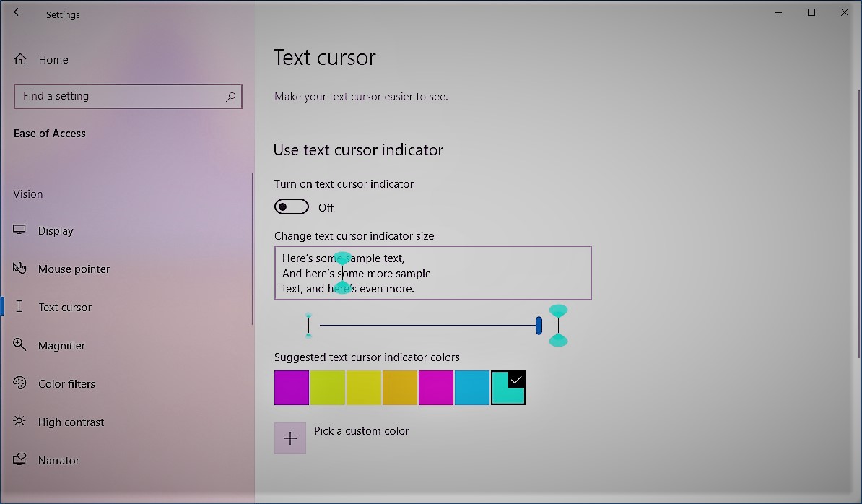Click the cursor indicator size slider thumb
Image resolution: width=862 pixels, height=504 pixels.
(x=539, y=326)
